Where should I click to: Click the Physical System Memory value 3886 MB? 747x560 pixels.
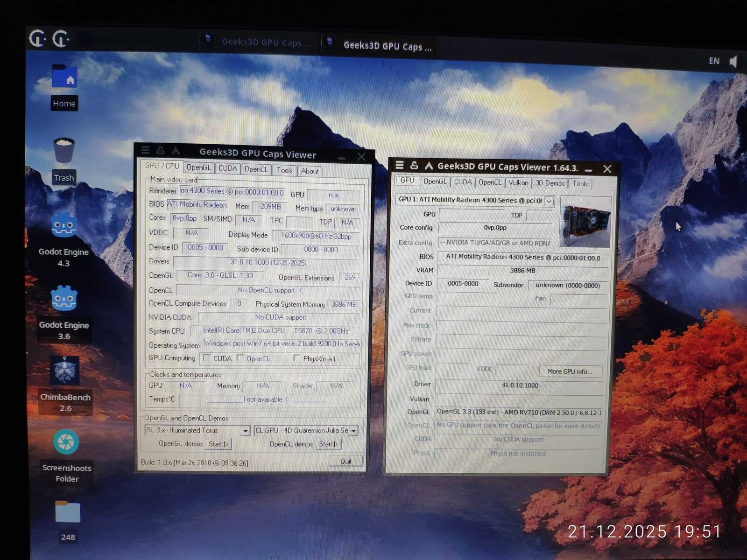point(344,304)
